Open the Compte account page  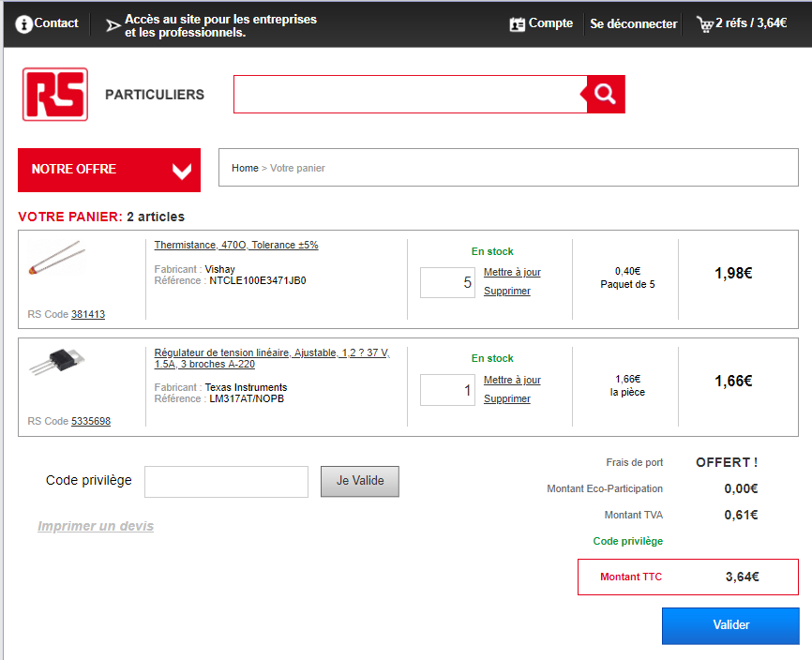550,23
